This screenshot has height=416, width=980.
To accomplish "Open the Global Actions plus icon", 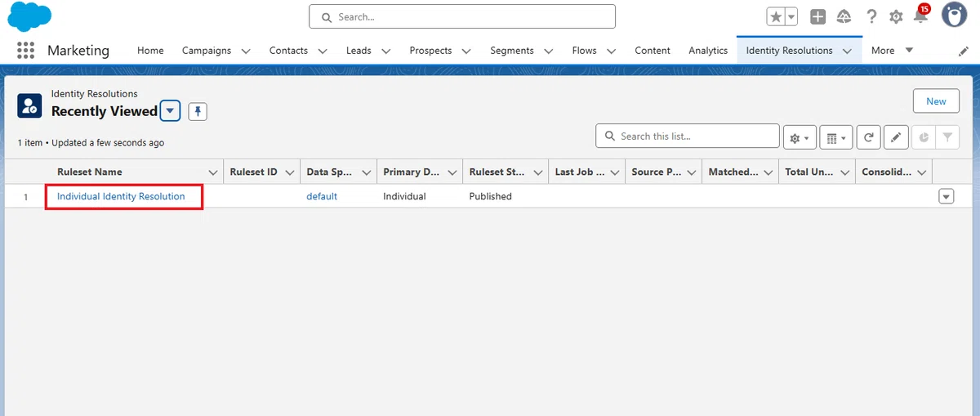I will [818, 16].
